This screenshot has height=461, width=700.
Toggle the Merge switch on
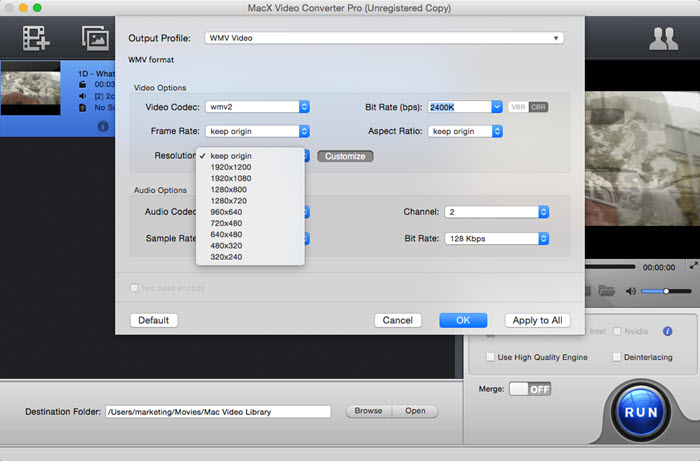pos(530,389)
